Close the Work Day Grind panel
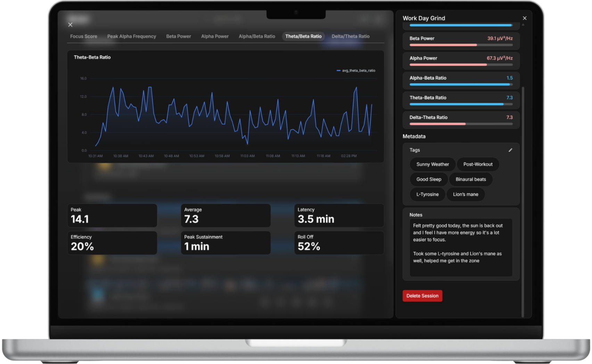The width and height of the screenshot is (592, 364). 525,18
